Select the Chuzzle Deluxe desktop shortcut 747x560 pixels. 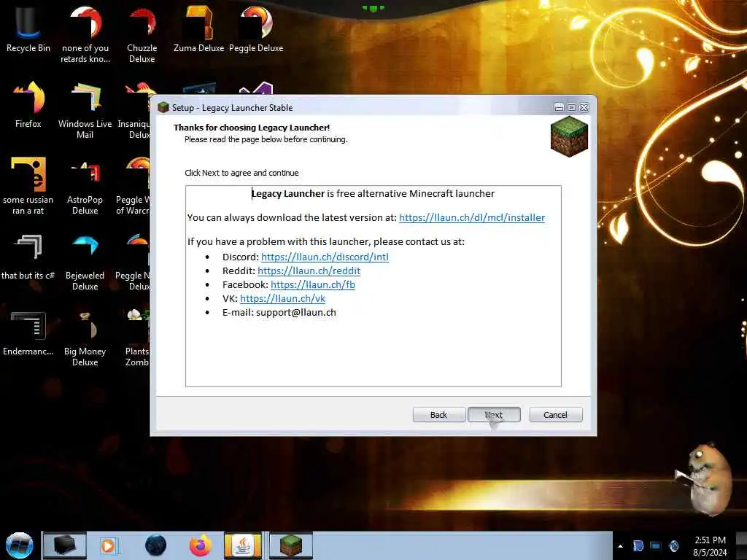tap(142, 34)
